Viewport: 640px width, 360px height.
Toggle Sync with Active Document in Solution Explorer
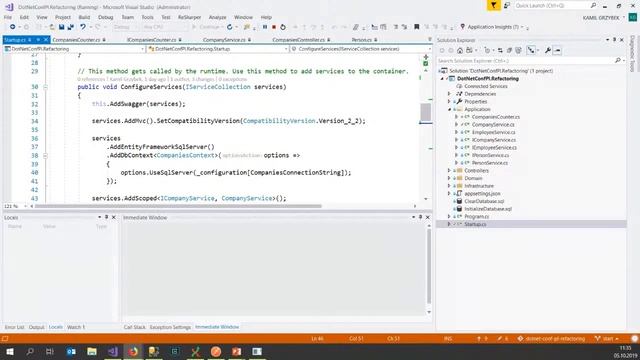[x=500, y=50]
